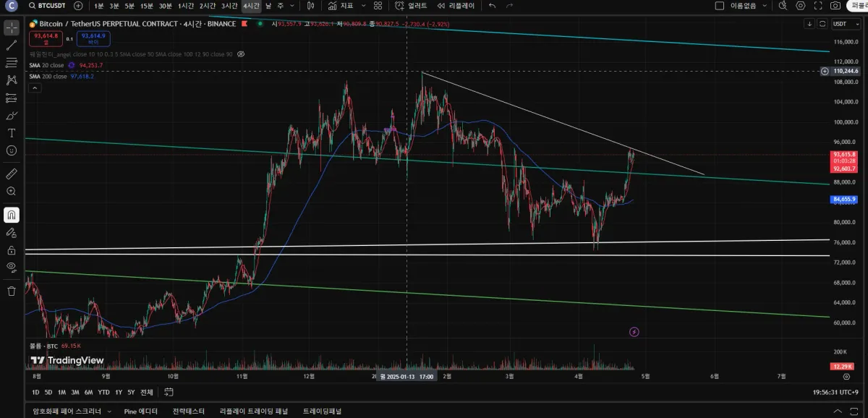
Task: Open the 19:56:31 UTC+9 timezone menu
Action: [x=835, y=392]
